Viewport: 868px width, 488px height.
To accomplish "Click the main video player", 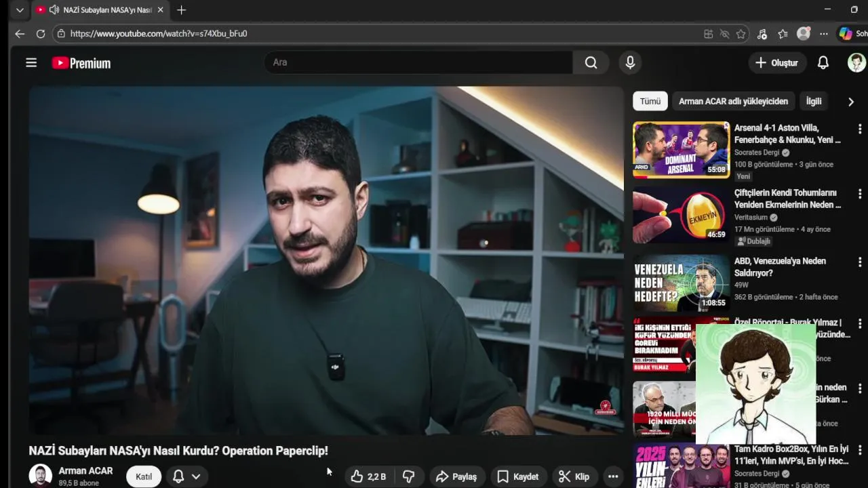I will point(326,260).
